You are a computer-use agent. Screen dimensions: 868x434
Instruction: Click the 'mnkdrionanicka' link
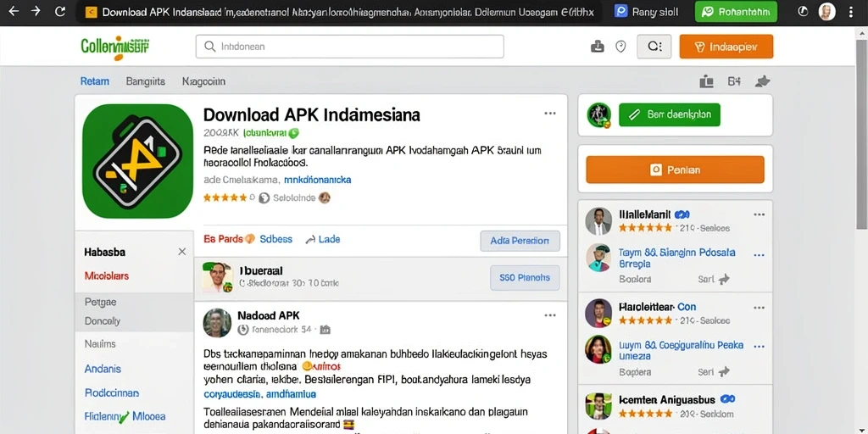[317, 180]
